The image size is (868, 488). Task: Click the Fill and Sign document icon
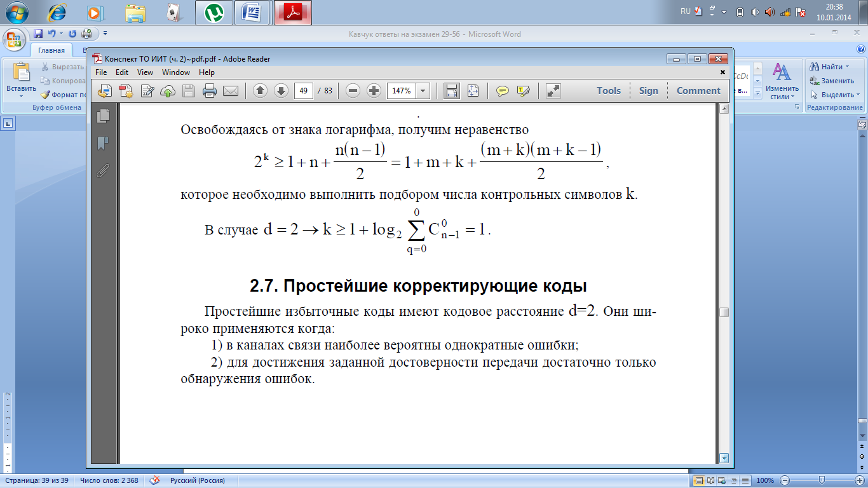[x=147, y=91]
